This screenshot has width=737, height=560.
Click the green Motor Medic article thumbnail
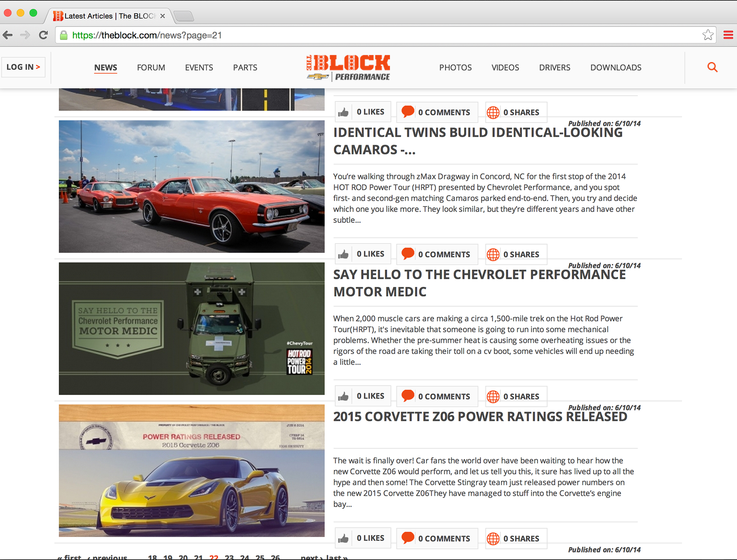(192, 329)
